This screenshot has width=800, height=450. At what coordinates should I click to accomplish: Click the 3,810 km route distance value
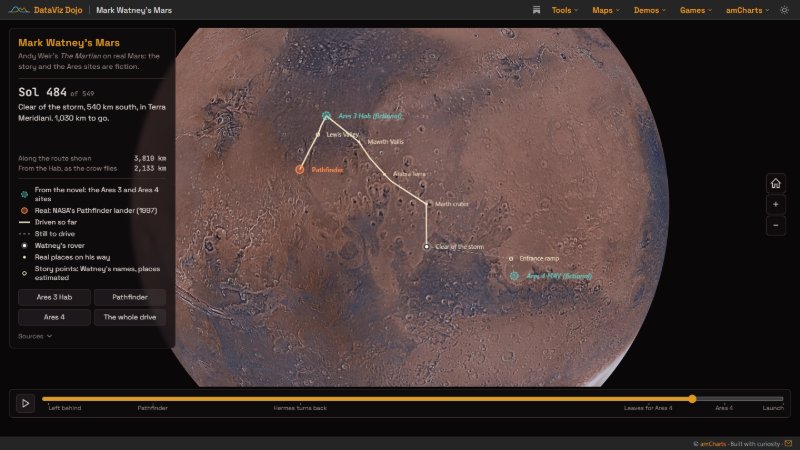click(150, 158)
